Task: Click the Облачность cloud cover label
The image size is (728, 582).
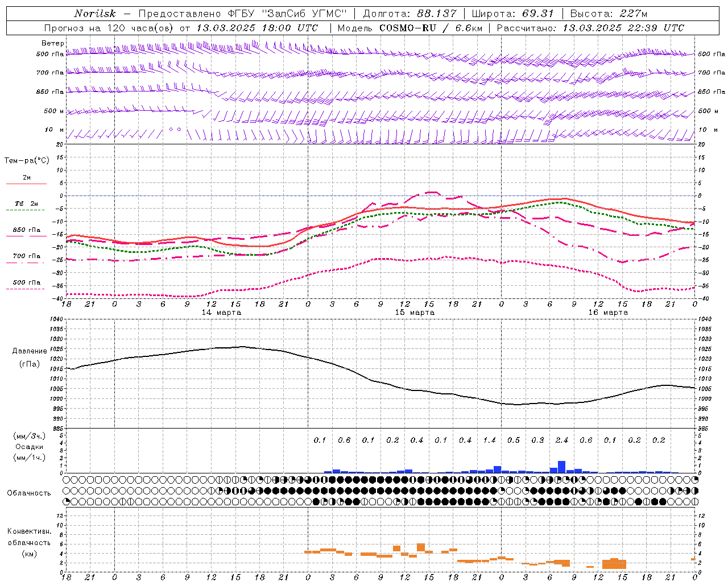Action: point(29,493)
